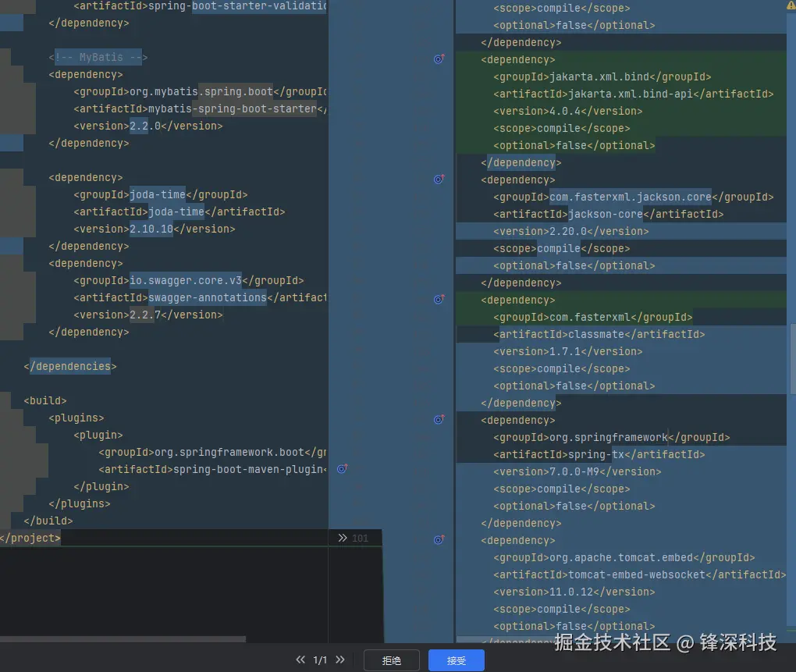Click the "<groupId>com.fasterxml</groupId>" line
The width and height of the screenshot is (796, 672).
(x=593, y=317)
